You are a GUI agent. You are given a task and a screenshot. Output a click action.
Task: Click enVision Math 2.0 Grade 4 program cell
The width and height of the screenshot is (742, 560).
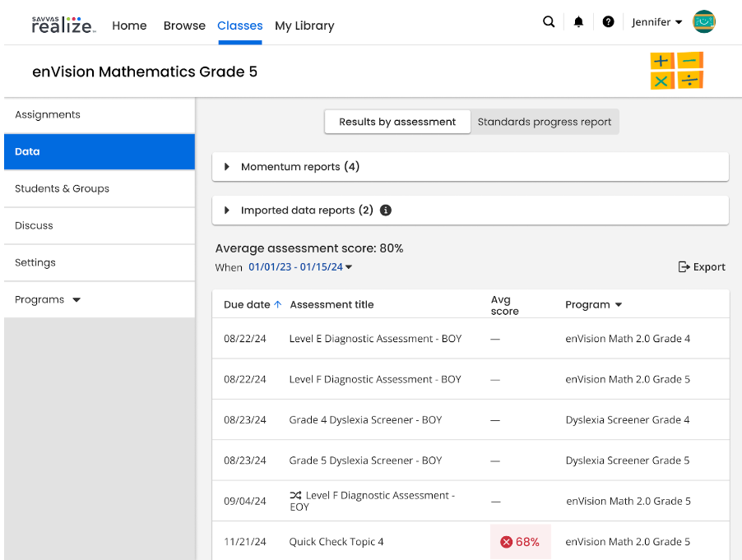click(x=628, y=339)
